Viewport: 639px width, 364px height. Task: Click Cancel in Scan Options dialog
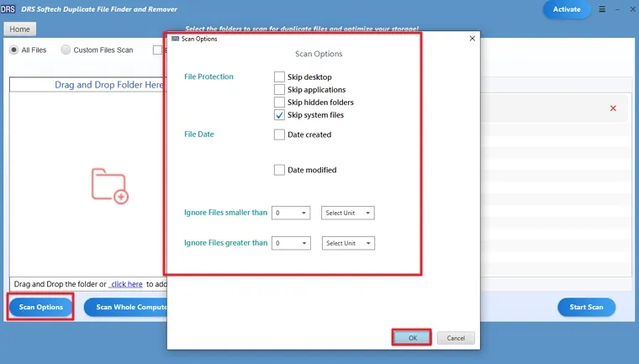pos(456,338)
